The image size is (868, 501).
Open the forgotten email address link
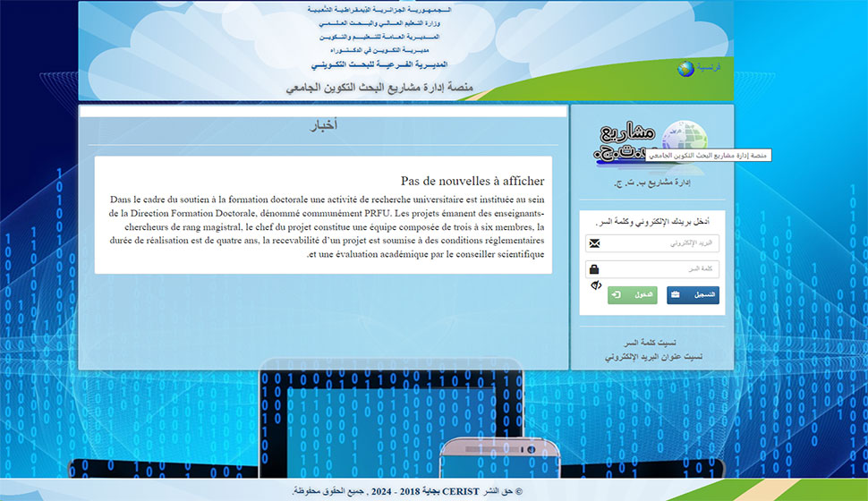tap(653, 357)
